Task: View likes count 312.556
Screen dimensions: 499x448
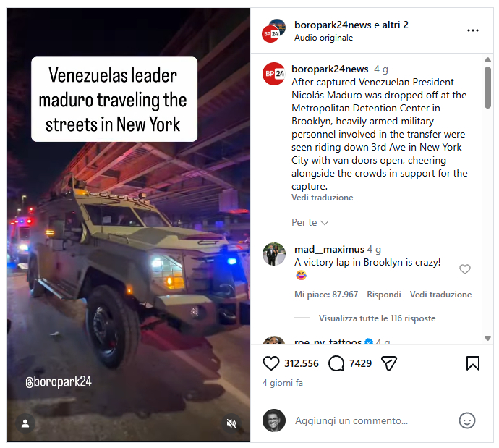Action: coord(302,363)
